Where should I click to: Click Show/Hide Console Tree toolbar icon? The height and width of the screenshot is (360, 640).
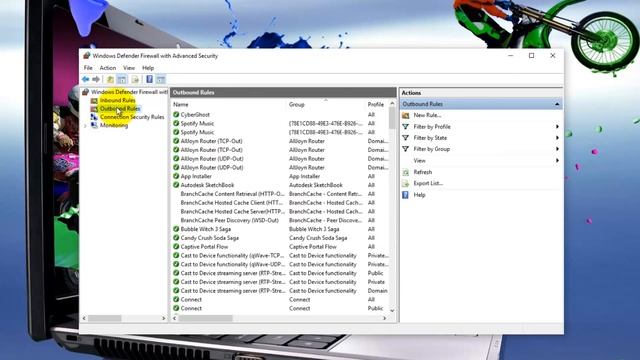(x=122, y=79)
